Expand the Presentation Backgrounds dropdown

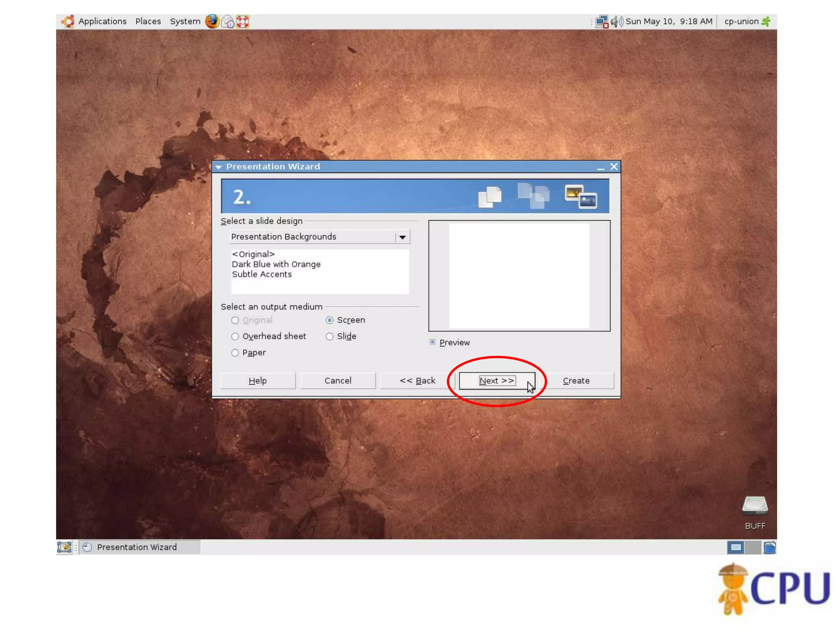[402, 237]
